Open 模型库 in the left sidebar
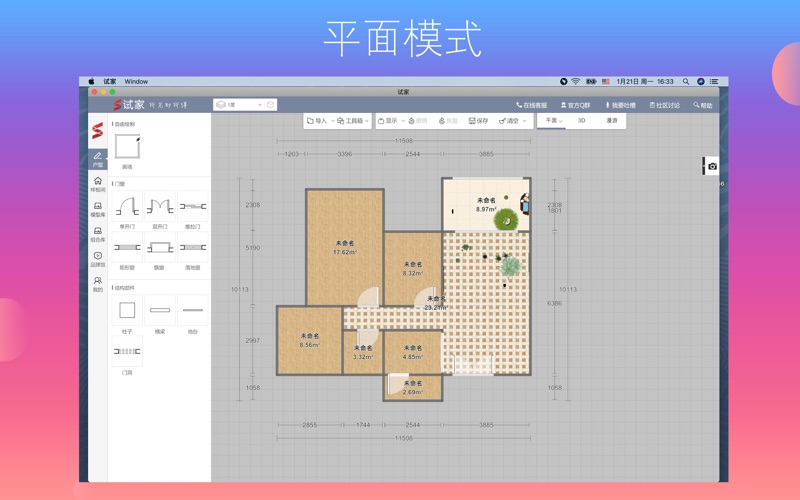This screenshot has height=500, width=800. tap(98, 209)
